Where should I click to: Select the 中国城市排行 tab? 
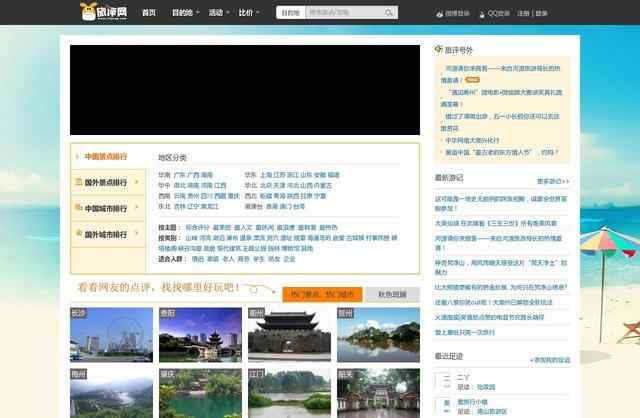pyautogui.click(x=108, y=208)
